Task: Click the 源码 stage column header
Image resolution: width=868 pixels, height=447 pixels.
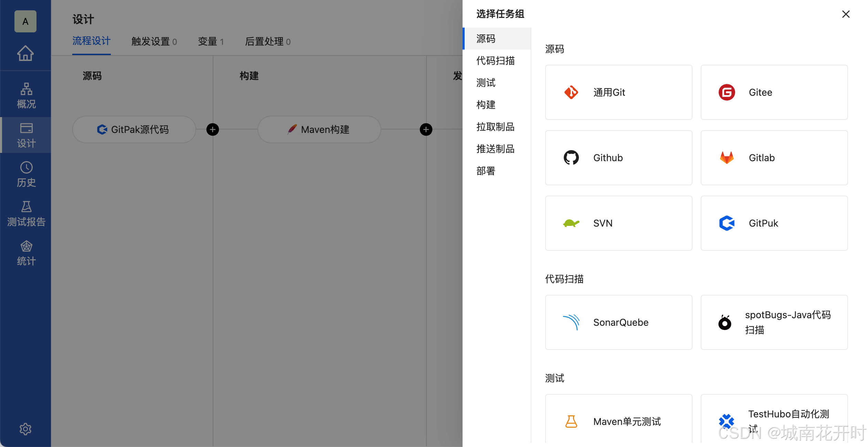Action: click(x=92, y=76)
